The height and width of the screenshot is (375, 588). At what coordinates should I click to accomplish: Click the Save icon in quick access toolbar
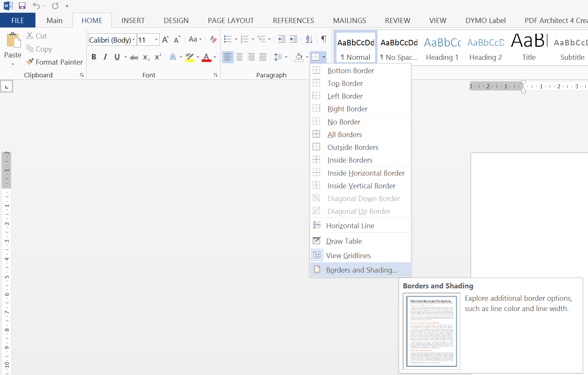(x=22, y=6)
